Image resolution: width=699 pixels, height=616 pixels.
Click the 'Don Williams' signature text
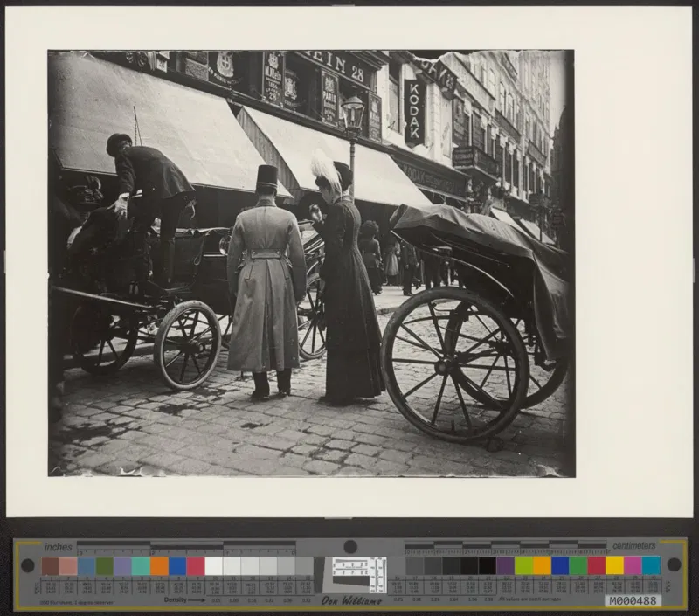click(351, 601)
